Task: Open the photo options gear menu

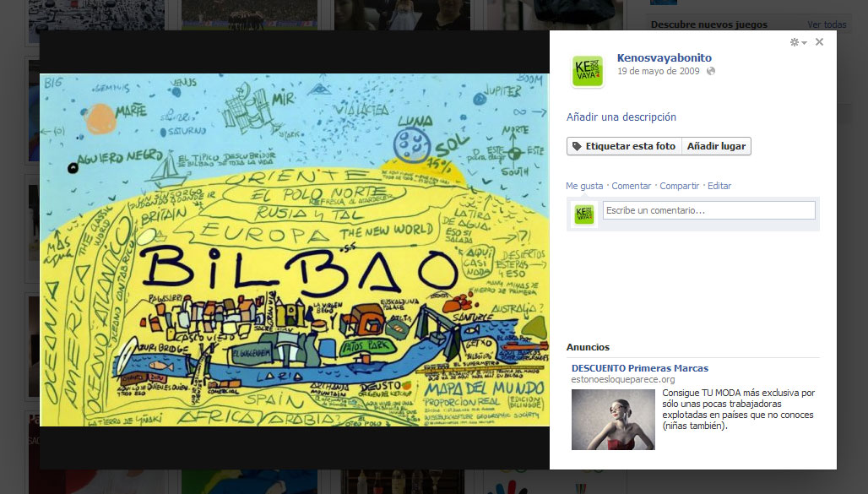Action: click(798, 42)
